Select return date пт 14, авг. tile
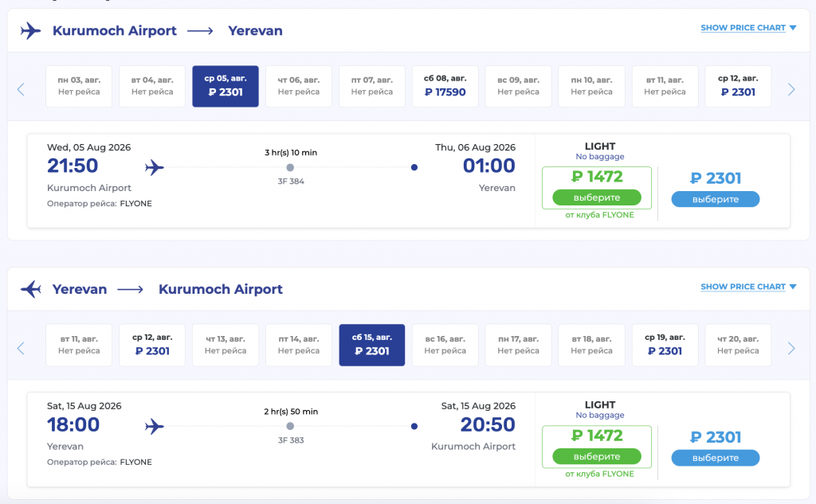The width and height of the screenshot is (816, 504). pyautogui.click(x=298, y=345)
